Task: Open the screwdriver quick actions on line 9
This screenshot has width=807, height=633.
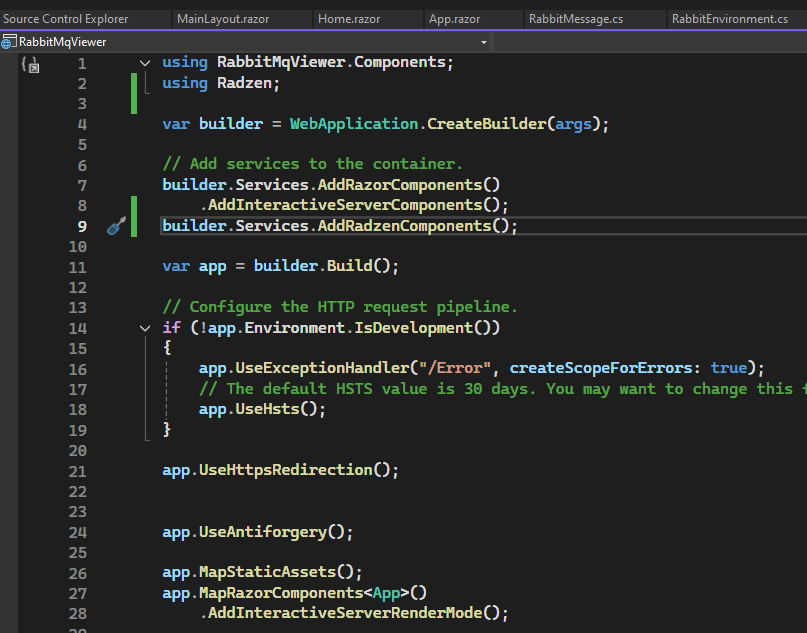Action: pyautogui.click(x=116, y=226)
